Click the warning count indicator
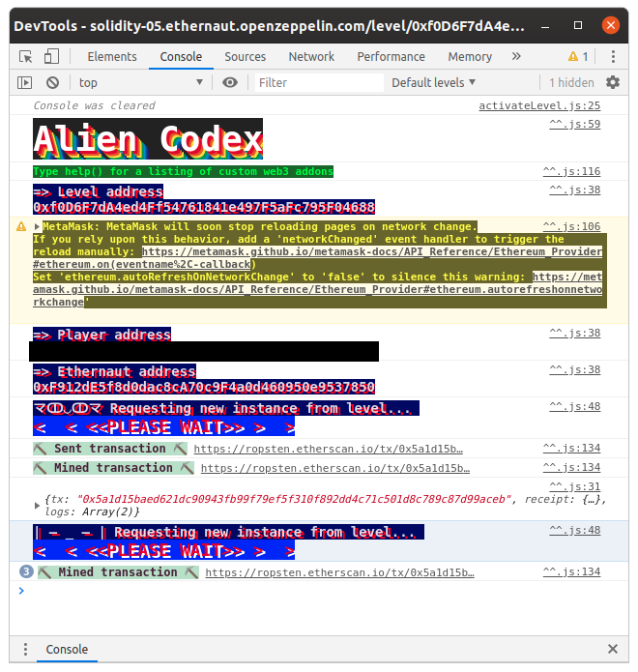Screen dimensions: 638x672 pos(578,57)
